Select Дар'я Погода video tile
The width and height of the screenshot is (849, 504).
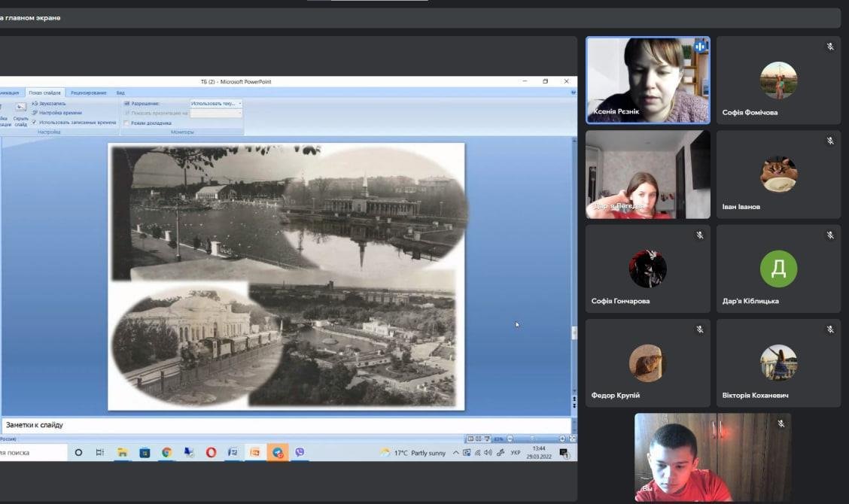[647, 175]
